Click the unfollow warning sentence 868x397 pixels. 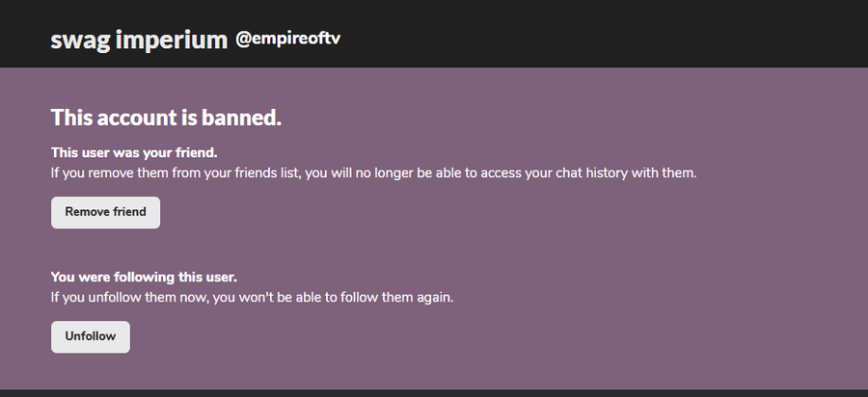click(x=252, y=297)
